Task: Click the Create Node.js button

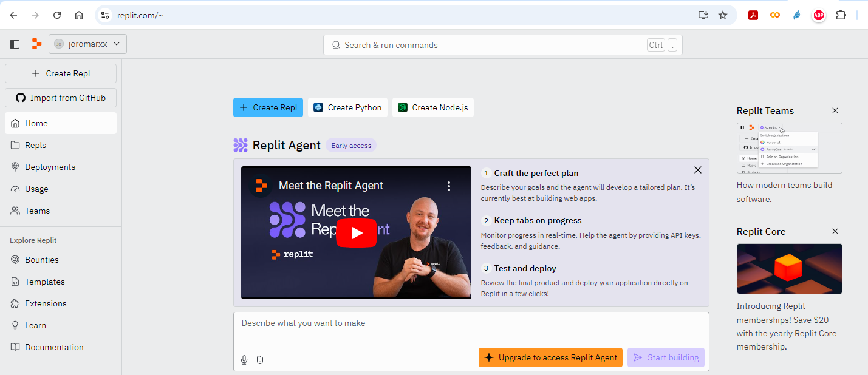Action: click(x=433, y=107)
